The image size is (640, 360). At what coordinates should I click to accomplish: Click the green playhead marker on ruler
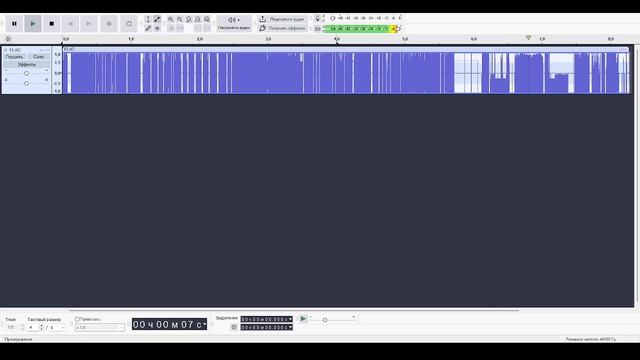[x=529, y=38]
